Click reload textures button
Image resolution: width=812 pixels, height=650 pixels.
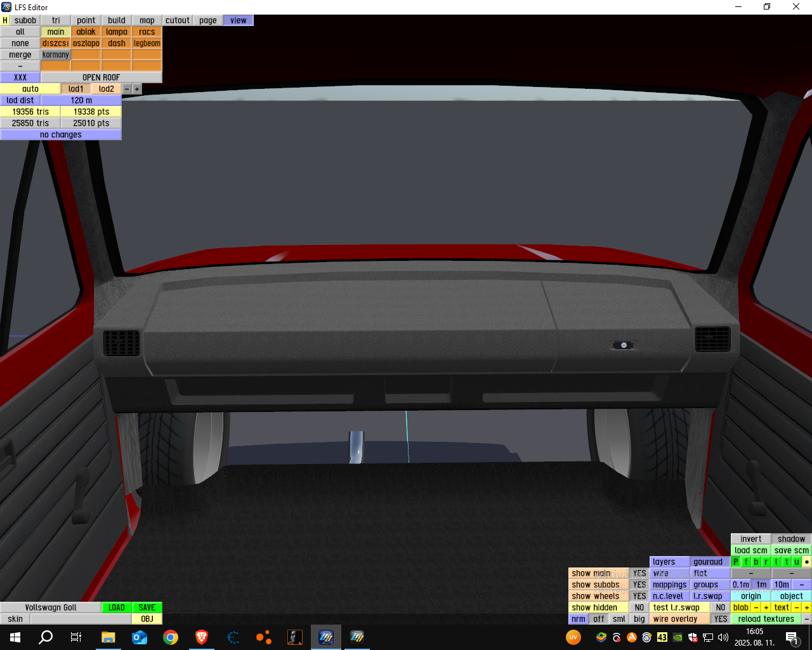pos(766,619)
